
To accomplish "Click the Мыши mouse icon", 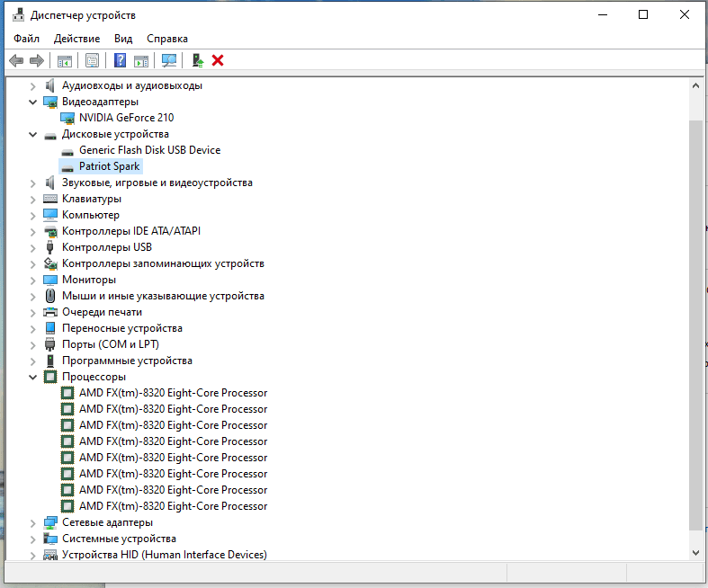I will tap(50, 296).
